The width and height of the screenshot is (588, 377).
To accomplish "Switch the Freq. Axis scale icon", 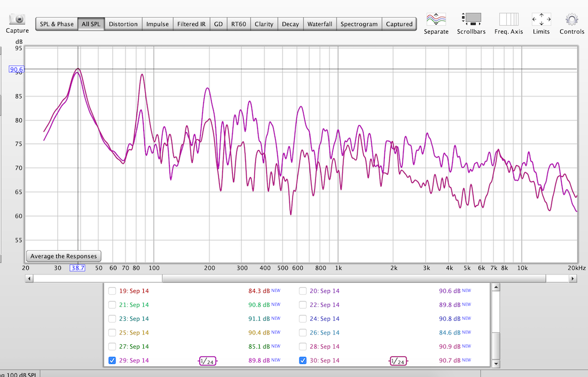I will pos(509,20).
